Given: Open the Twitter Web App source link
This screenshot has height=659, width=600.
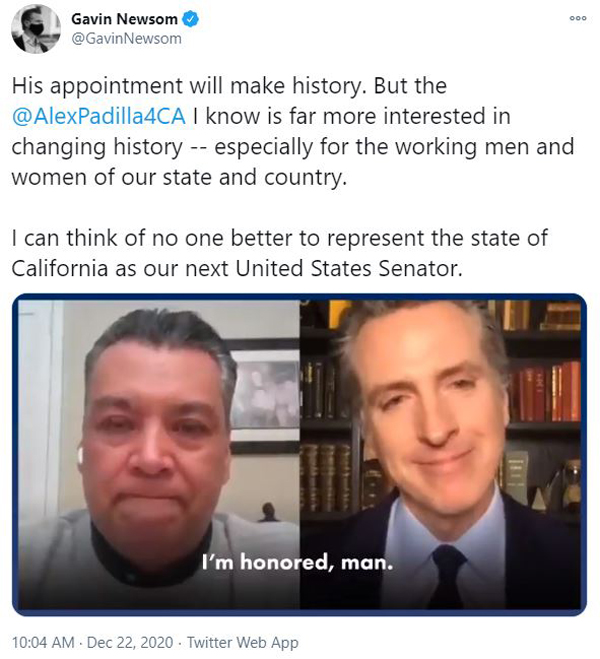Looking at the screenshot, I should click(x=243, y=642).
